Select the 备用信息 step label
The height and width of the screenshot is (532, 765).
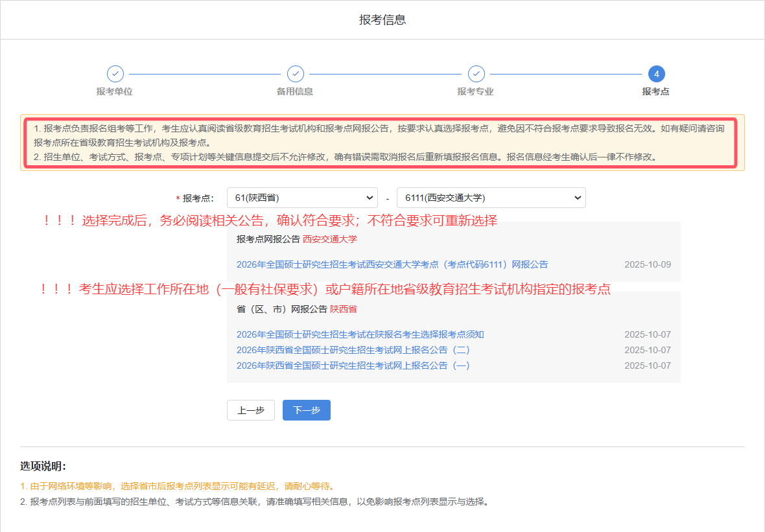click(295, 91)
